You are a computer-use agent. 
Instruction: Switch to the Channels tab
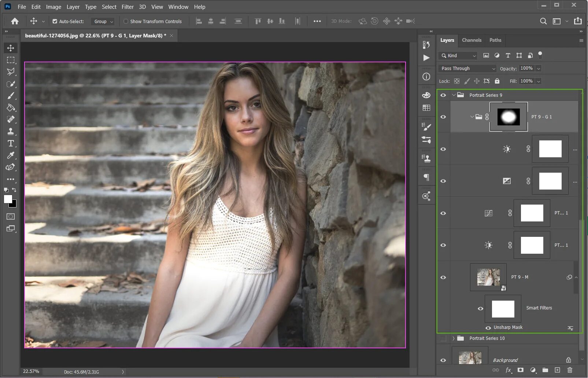(x=471, y=40)
